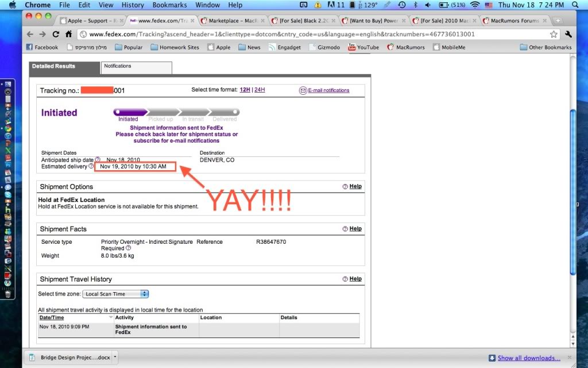
Task: Click Chrome's forward arrow button
Action: pos(42,34)
